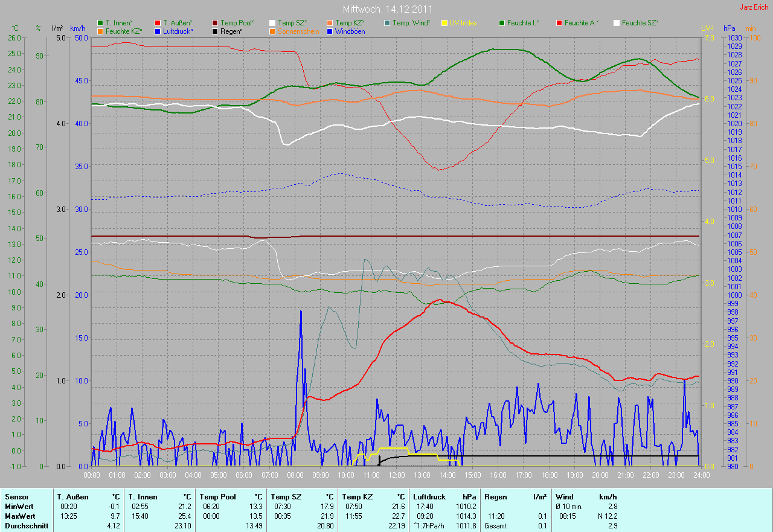Image resolution: width=773 pixels, height=532 pixels.
Task: Click the Temp SZ average value '20.80'
Action: point(325,526)
